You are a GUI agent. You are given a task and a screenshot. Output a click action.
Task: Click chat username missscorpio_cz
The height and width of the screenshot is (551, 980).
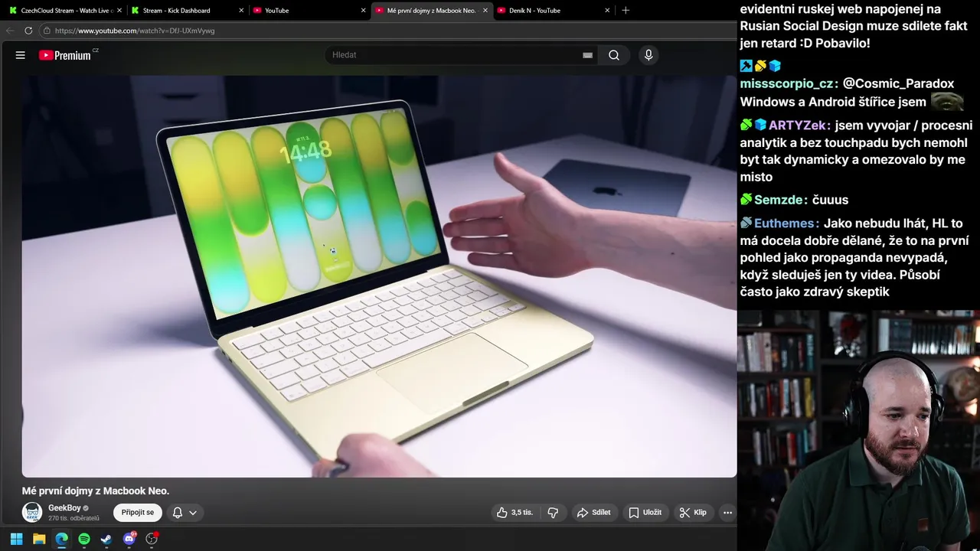click(x=786, y=83)
